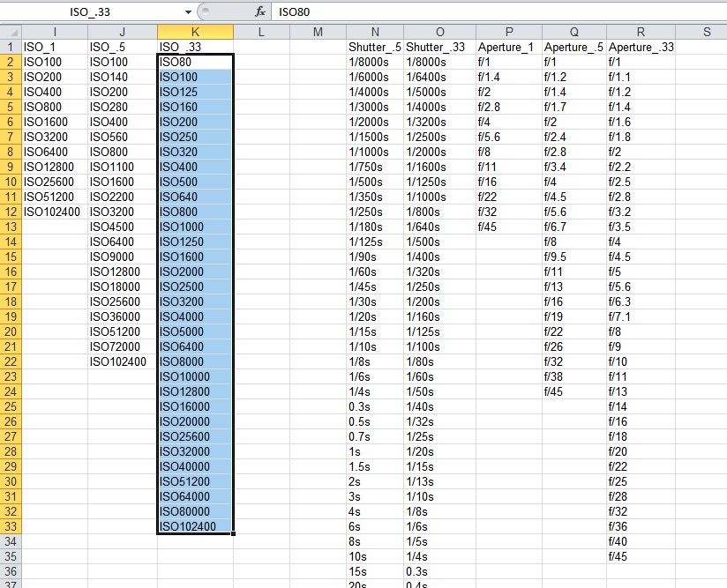This screenshot has height=588, width=727.
Task: Select column N header
Action: (x=375, y=32)
